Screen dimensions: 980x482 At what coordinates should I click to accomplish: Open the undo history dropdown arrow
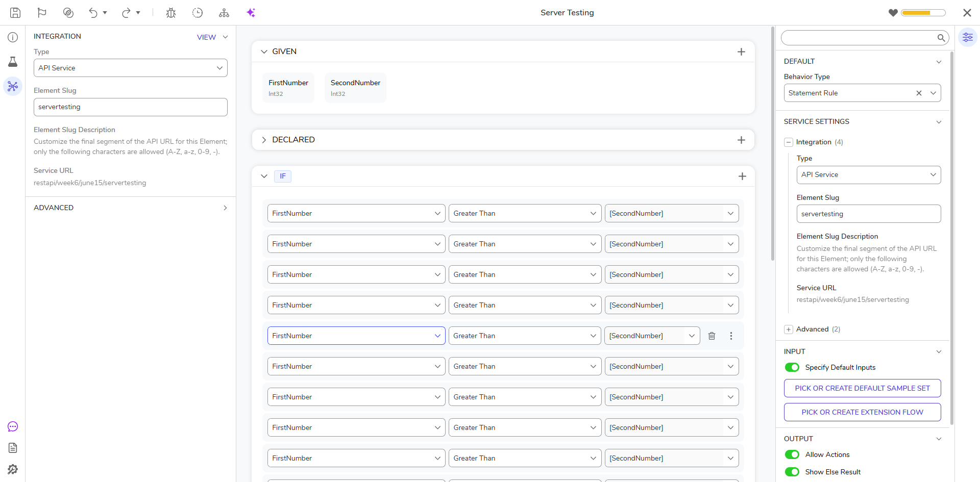[x=105, y=13]
